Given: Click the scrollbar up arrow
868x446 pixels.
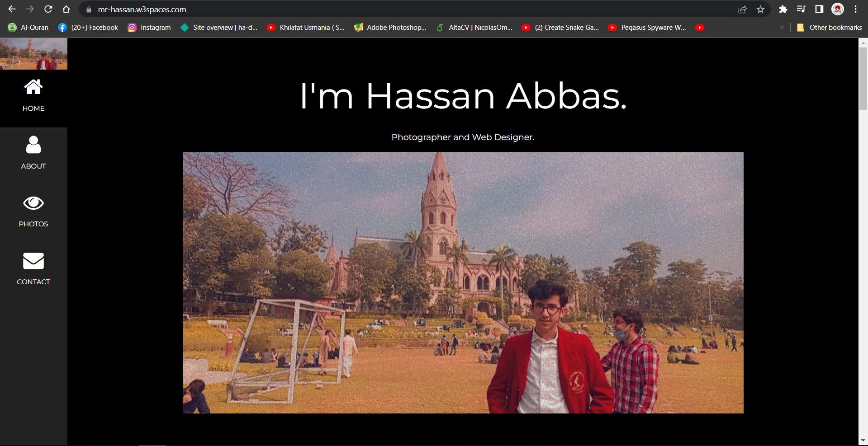Looking at the screenshot, I should pos(863,42).
